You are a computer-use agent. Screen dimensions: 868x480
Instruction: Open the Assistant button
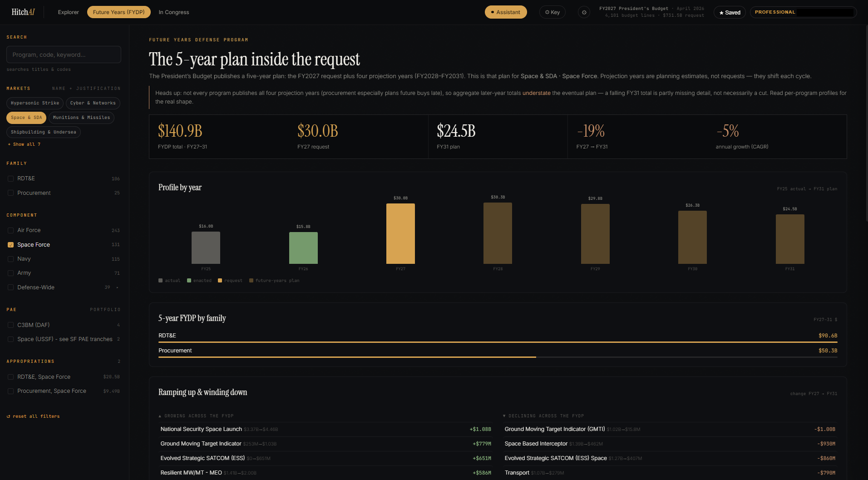(x=506, y=12)
